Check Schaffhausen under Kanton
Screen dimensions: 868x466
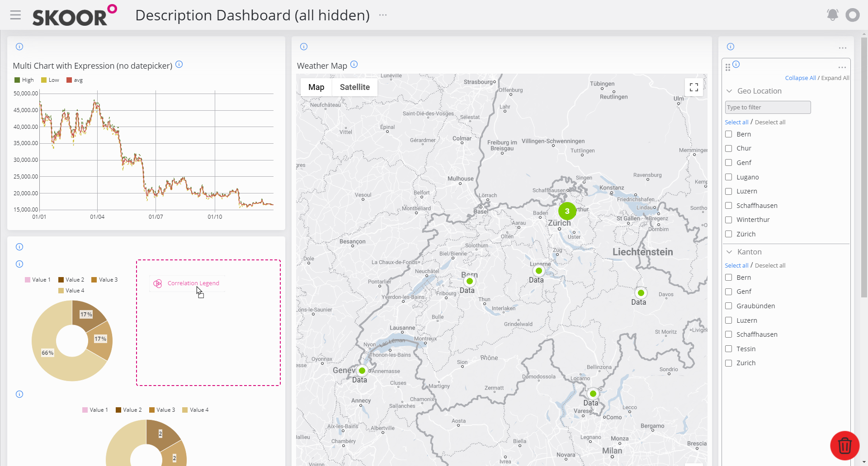728,334
